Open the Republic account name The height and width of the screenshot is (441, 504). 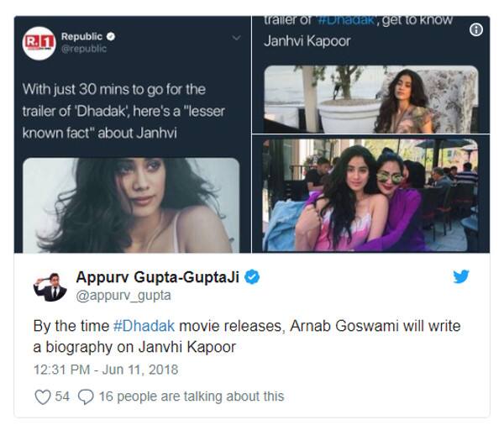82,37
